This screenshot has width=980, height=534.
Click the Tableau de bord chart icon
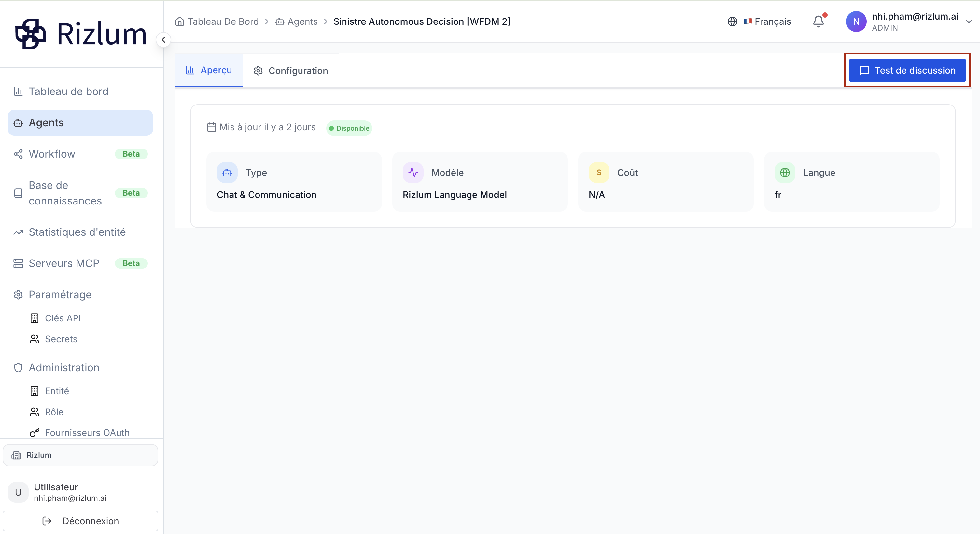18,91
